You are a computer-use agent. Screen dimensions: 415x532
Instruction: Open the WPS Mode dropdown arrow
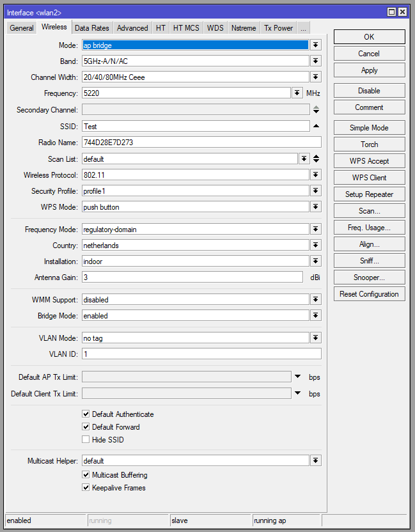pos(316,207)
